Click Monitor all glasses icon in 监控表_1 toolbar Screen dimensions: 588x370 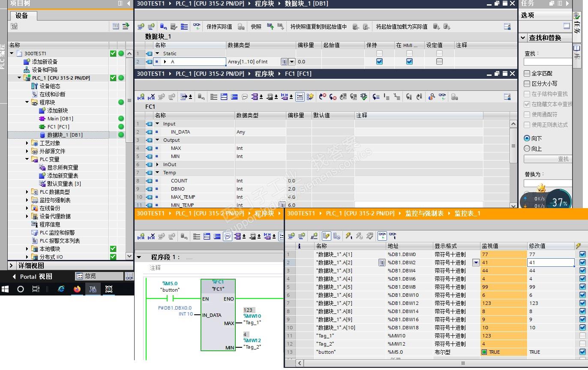(382, 236)
